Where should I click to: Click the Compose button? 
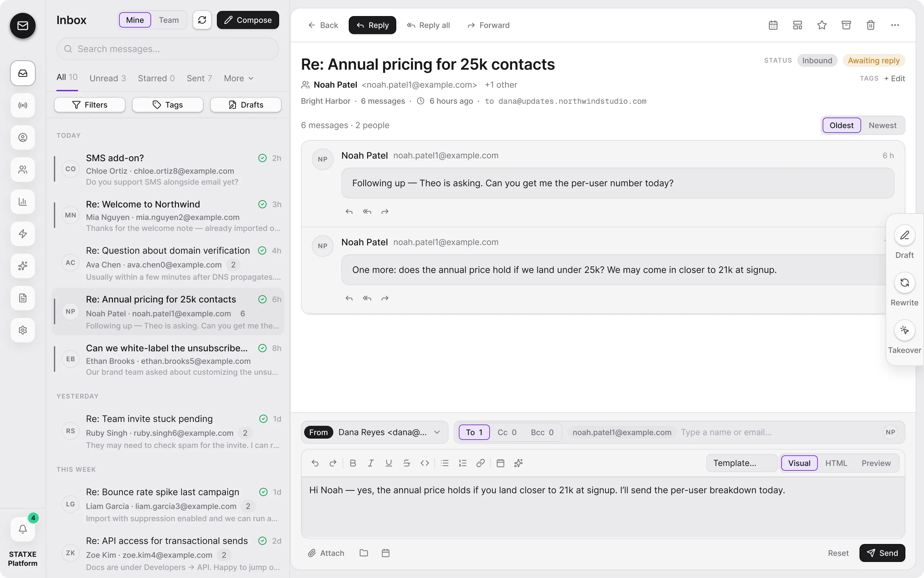point(248,20)
